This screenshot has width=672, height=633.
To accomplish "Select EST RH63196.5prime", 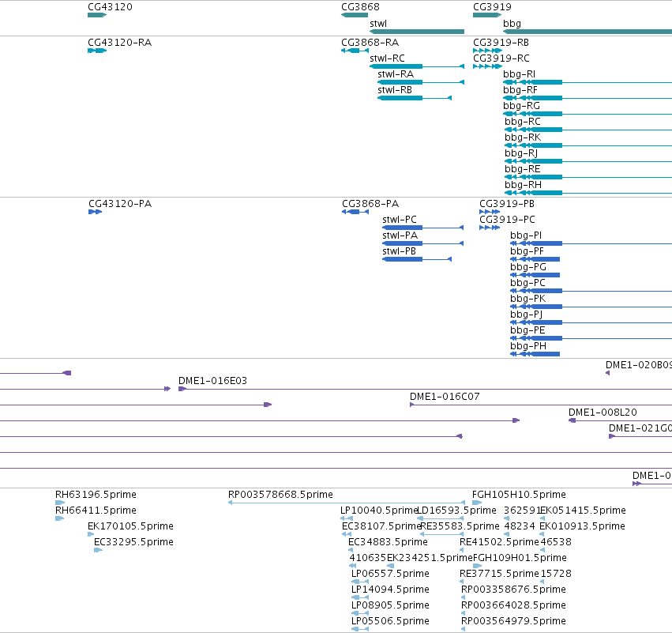I will (96, 495).
